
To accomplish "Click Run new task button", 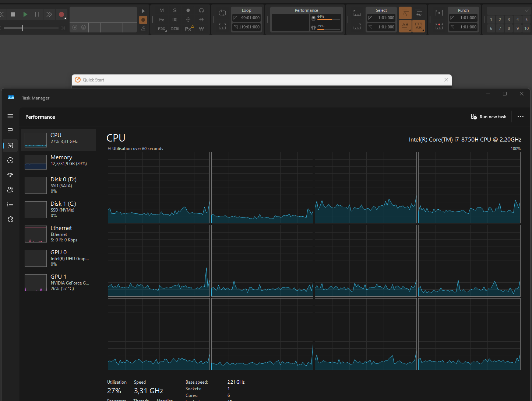I will [x=489, y=117].
